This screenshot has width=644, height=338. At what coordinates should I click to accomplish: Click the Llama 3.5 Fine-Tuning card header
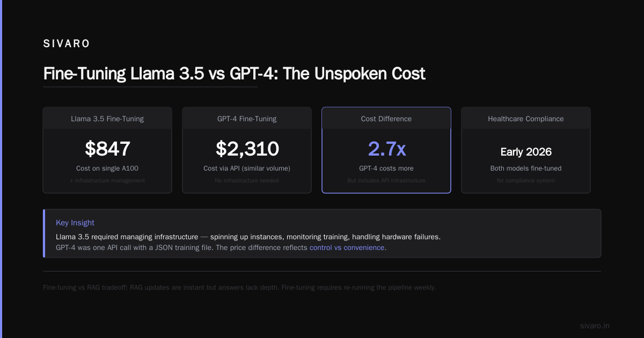click(107, 119)
